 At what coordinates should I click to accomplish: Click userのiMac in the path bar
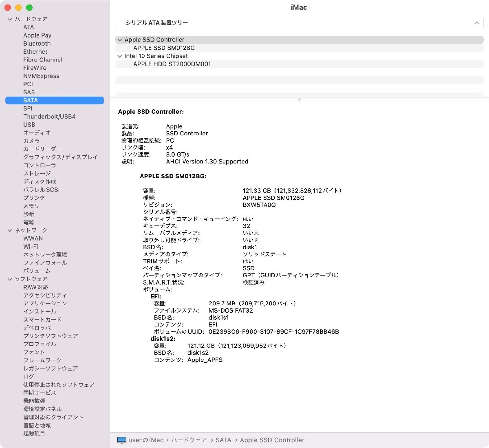(146, 440)
